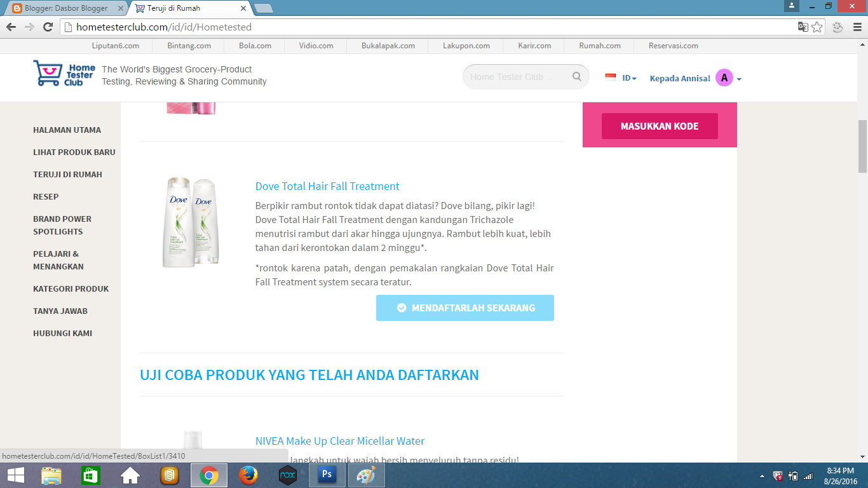Toggle the bookmark star for this page

tap(817, 27)
